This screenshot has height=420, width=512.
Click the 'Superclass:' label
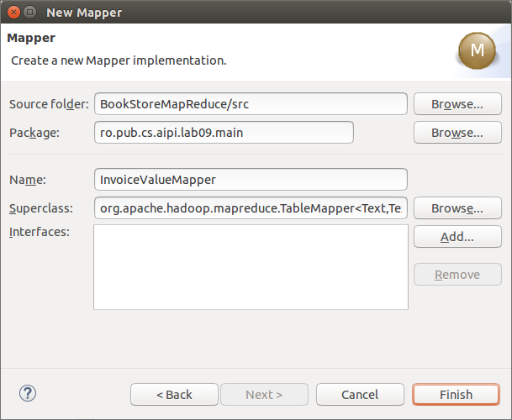click(x=41, y=208)
